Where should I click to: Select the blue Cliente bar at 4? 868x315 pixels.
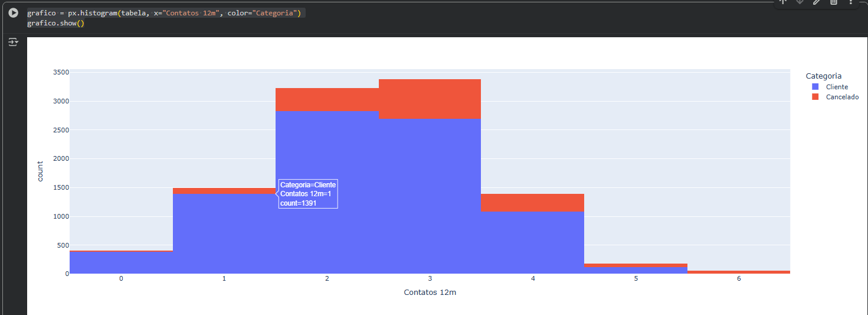(x=533, y=242)
